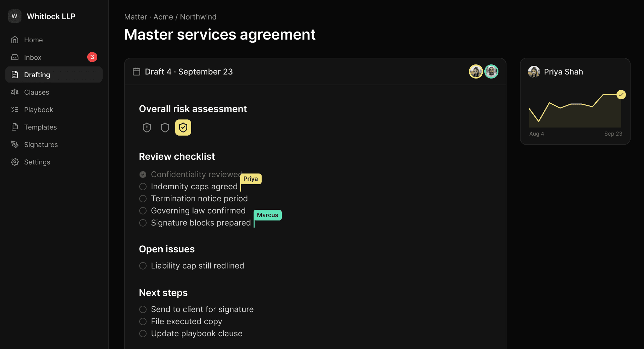Click the Clauses scales icon
The width and height of the screenshot is (644, 349).
click(15, 92)
